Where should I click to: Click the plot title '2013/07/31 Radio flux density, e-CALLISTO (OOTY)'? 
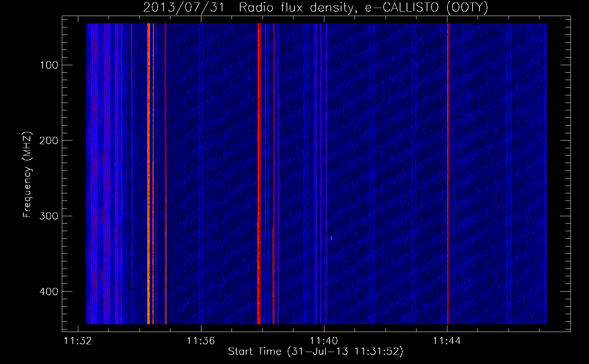315,7
